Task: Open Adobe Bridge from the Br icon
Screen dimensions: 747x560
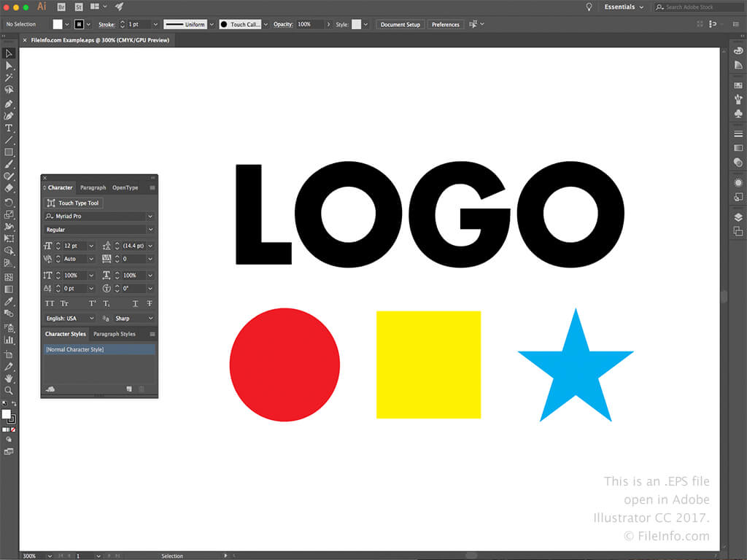Action: tap(61, 7)
